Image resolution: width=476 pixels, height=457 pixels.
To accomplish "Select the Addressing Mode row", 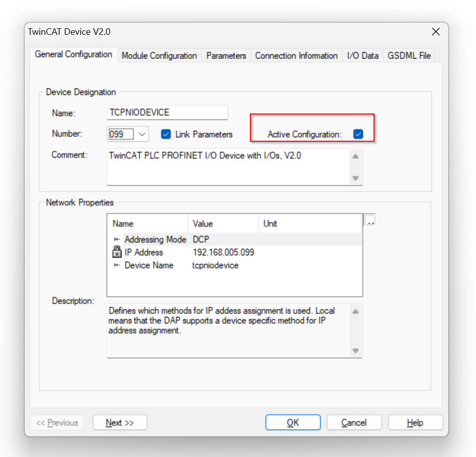I will (235, 239).
